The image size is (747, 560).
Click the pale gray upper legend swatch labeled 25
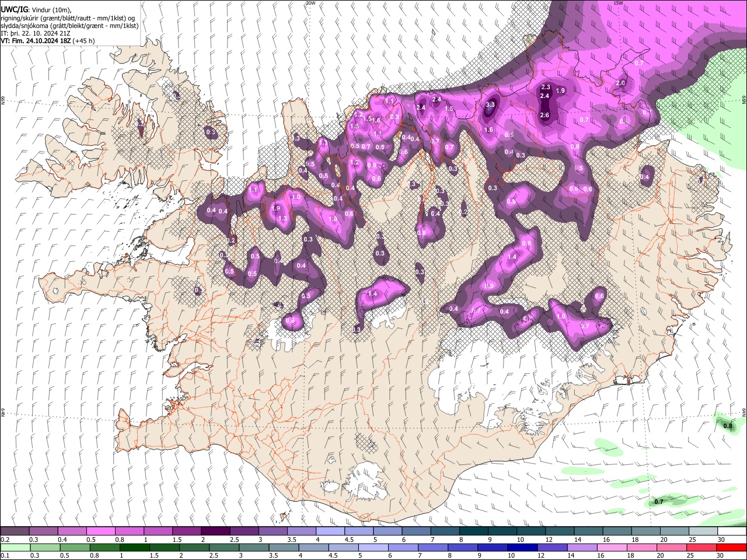click(x=703, y=531)
